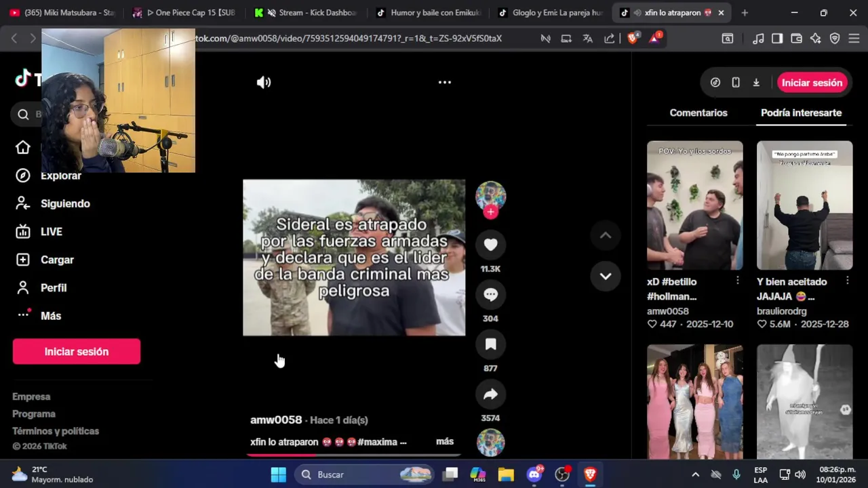The width and height of the screenshot is (868, 488).
Task: Open options for the Y bien aceitado card
Action: [847, 281]
